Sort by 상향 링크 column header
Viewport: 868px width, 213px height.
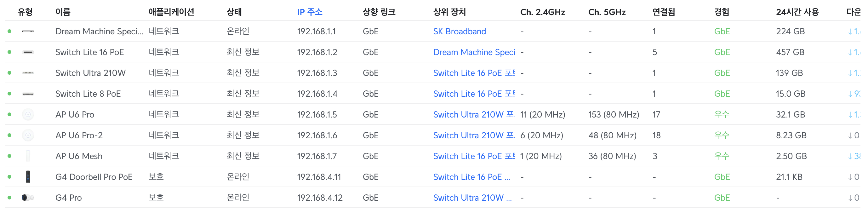click(x=379, y=12)
